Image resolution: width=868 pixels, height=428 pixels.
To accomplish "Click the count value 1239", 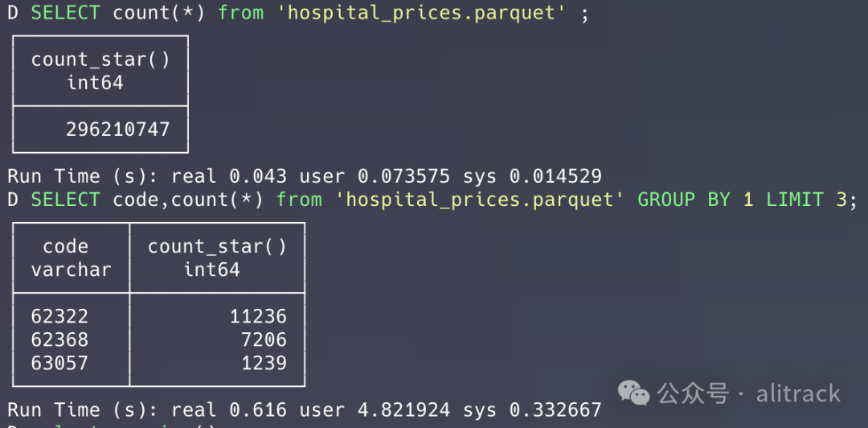I will click(264, 363).
